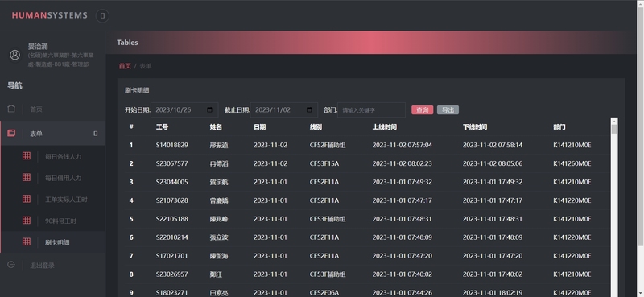This screenshot has width=644, height=297.
Task: Click 下线时间 2023-11-01 17:49:32
Action: [x=493, y=182]
